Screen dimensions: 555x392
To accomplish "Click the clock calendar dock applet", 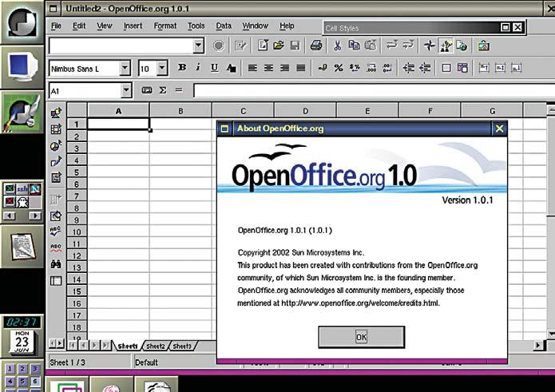I will tap(22, 336).
